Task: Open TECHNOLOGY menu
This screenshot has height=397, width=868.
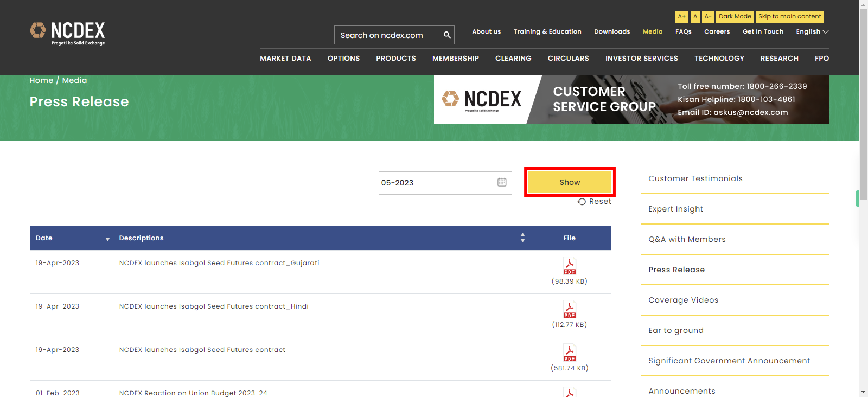Action: [x=719, y=58]
